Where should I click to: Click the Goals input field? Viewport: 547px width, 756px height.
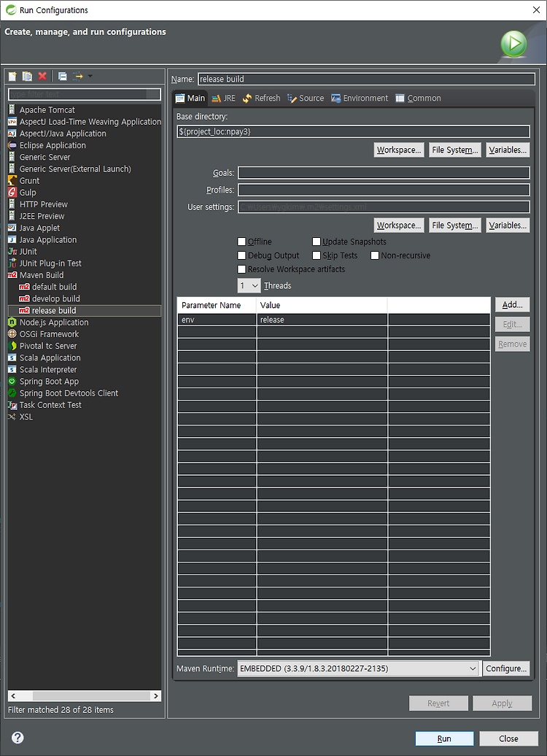coord(384,173)
